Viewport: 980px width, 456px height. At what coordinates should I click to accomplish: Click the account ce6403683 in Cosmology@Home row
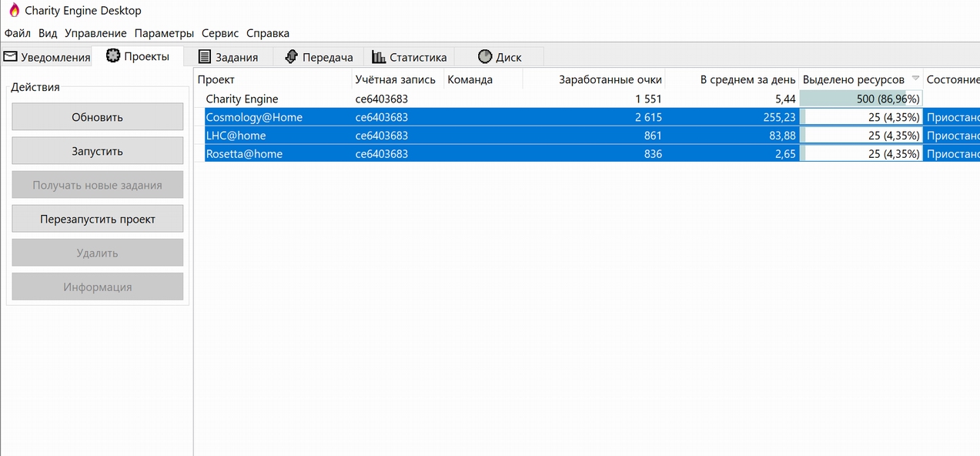pyautogui.click(x=381, y=117)
